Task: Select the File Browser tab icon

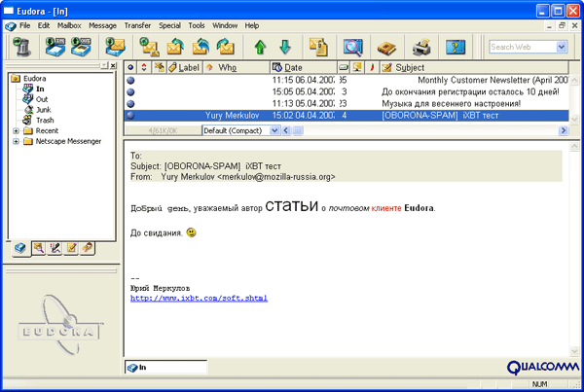Action: 39,248
